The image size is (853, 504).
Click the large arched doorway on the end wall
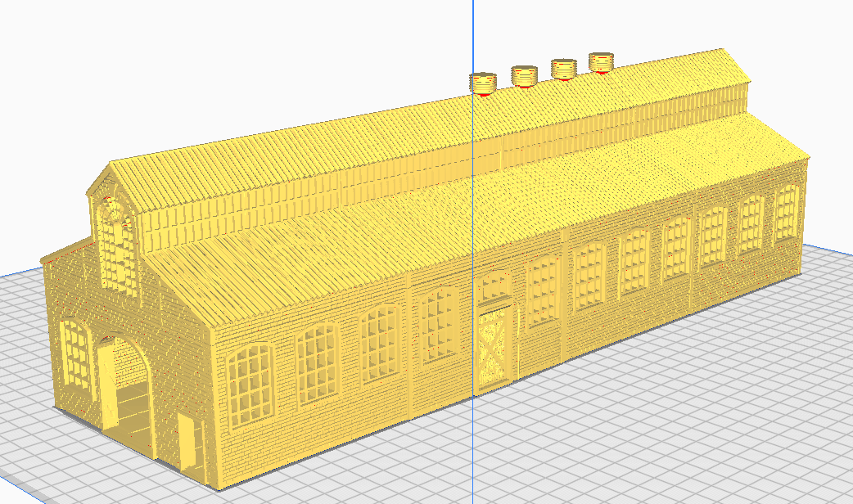point(125,385)
